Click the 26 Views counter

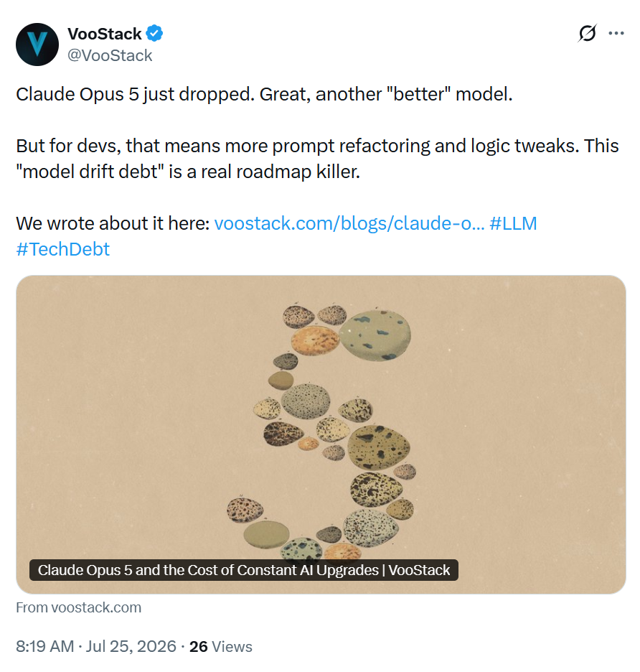pyautogui.click(x=220, y=646)
